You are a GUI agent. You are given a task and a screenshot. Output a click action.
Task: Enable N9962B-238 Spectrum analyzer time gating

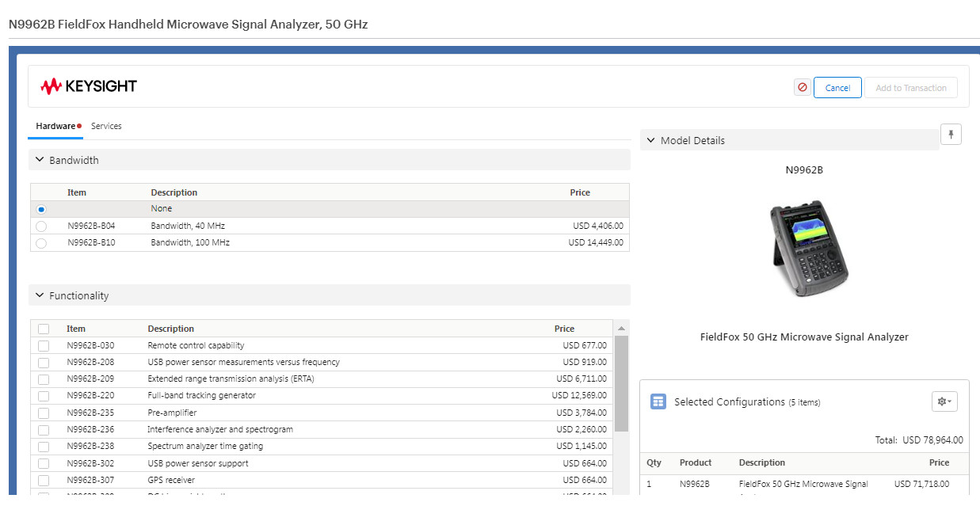(44, 447)
